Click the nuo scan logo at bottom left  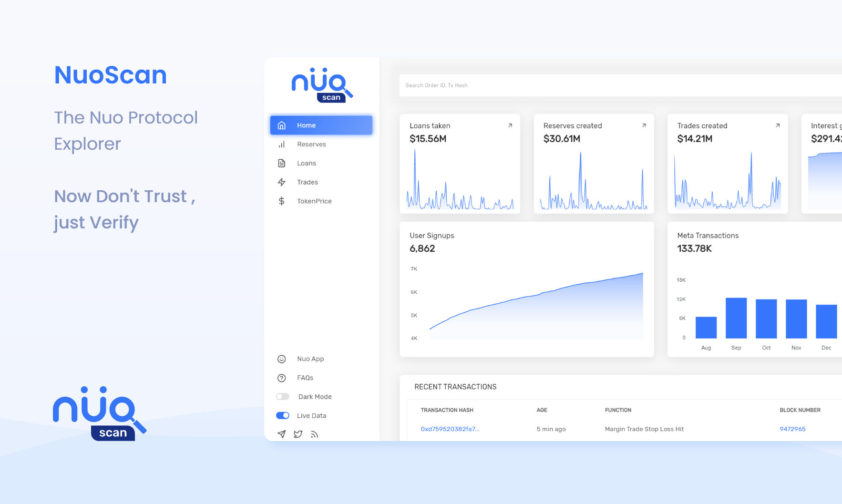click(100, 413)
